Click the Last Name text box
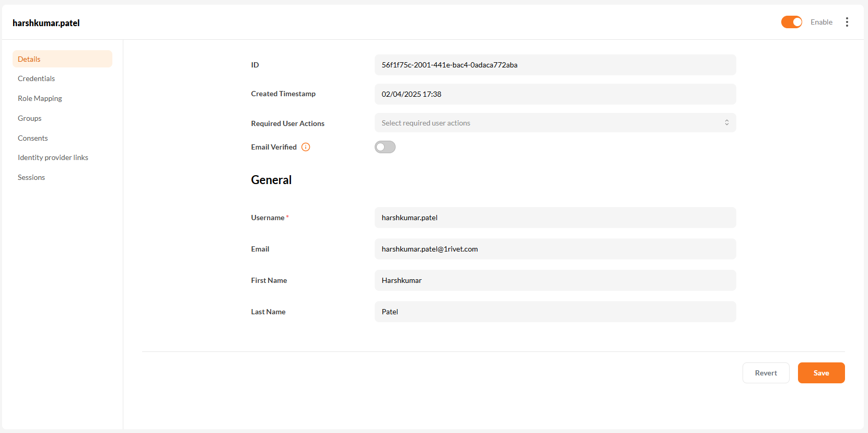Screen dimensions: 868x433 click(555, 312)
